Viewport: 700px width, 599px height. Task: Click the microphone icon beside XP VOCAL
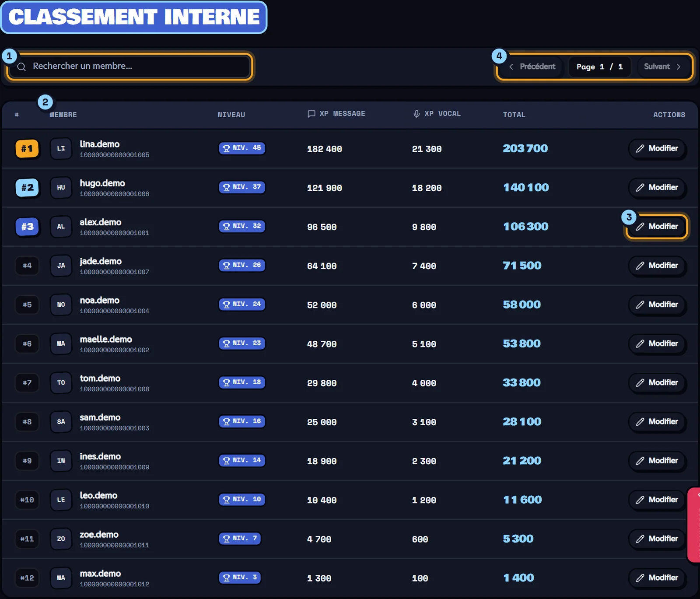(416, 114)
